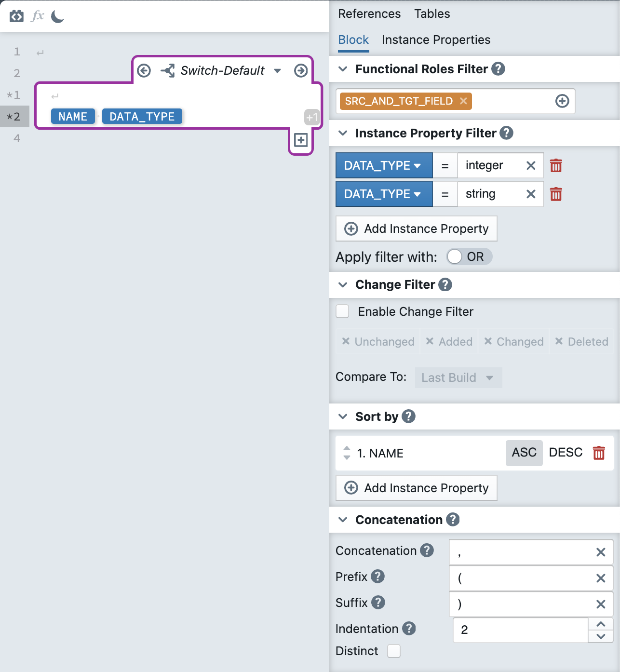The image size is (620, 672).
Task: Click the code snapshot icon in toolbar
Action: coord(16,16)
